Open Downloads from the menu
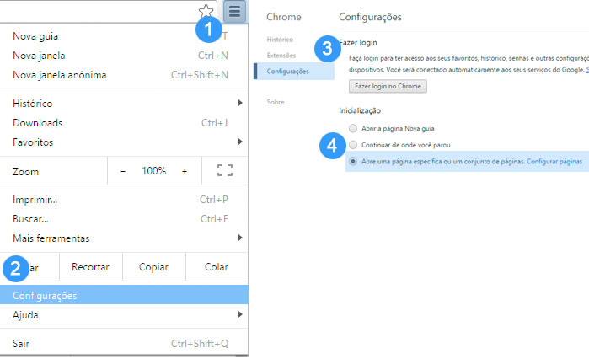The width and height of the screenshot is (589, 364). (124, 123)
